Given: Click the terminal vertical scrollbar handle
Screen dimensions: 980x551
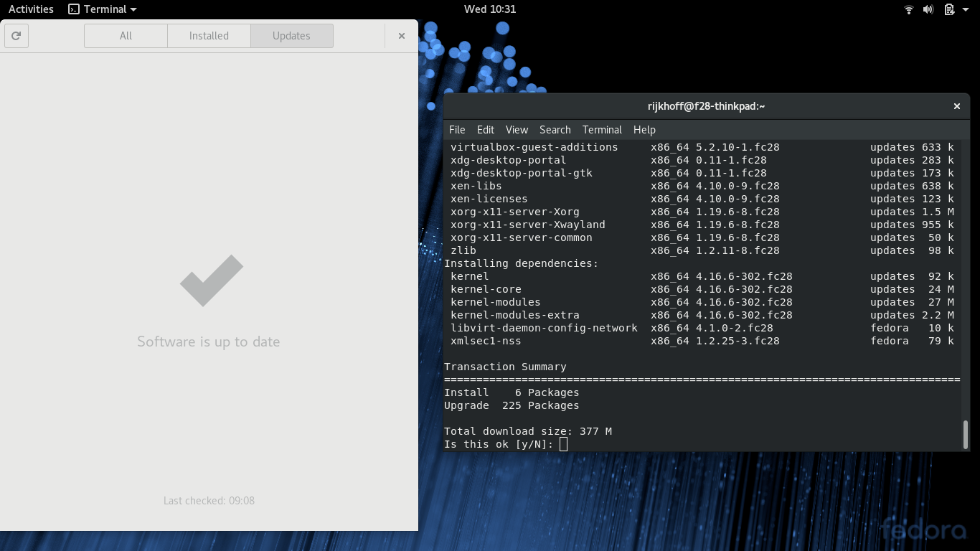Looking at the screenshot, I should pyautogui.click(x=966, y=435).
